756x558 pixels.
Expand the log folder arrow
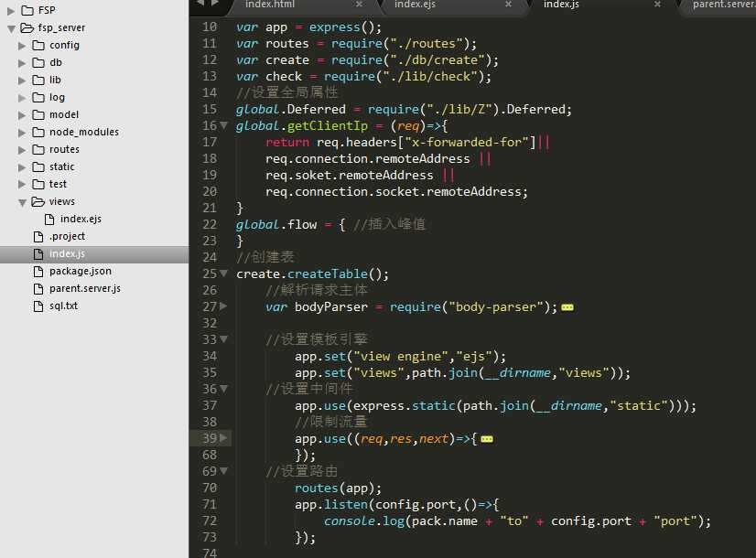22,98
